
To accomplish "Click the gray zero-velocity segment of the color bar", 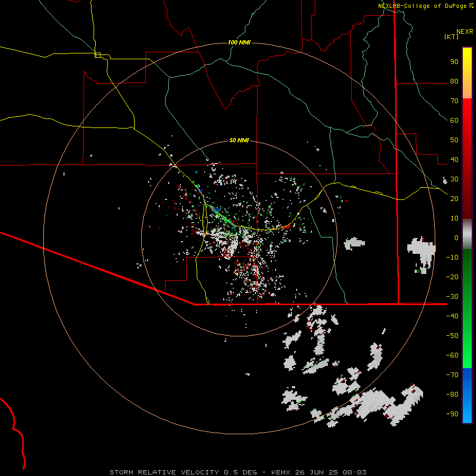I will coord(467,234).
